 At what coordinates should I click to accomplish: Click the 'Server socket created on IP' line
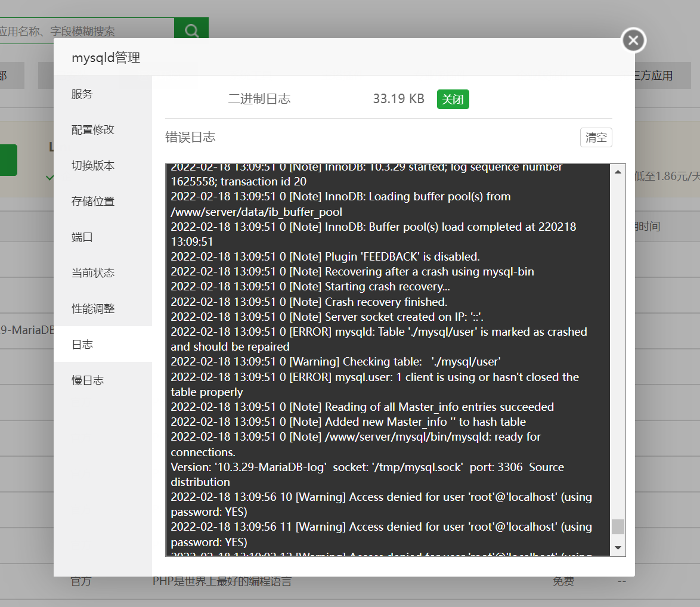point(327,317)
